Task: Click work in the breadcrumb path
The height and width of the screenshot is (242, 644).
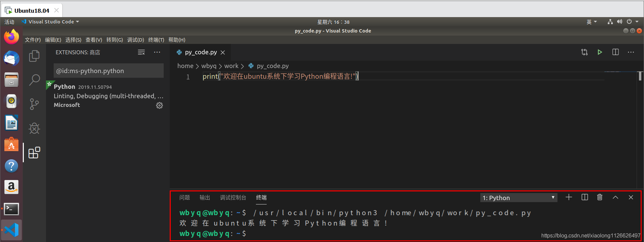Action: (231, 66)
